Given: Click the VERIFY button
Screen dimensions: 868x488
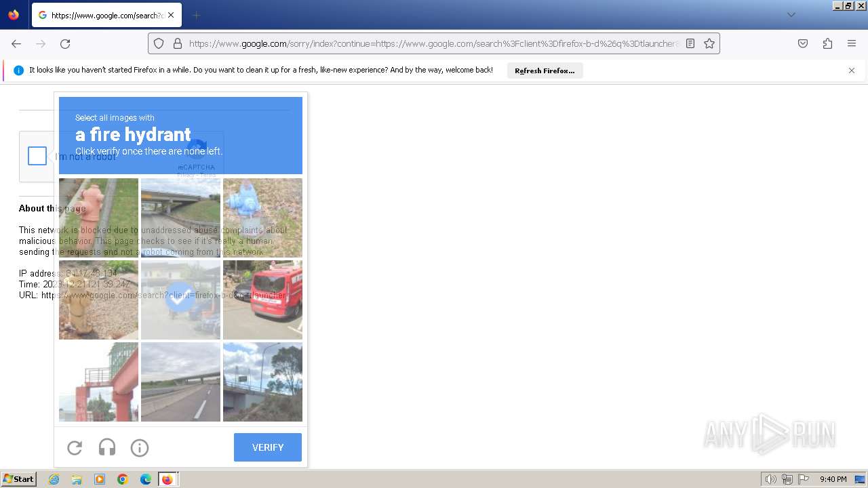Looking at the screenshot, I should [x=268, y=447].
